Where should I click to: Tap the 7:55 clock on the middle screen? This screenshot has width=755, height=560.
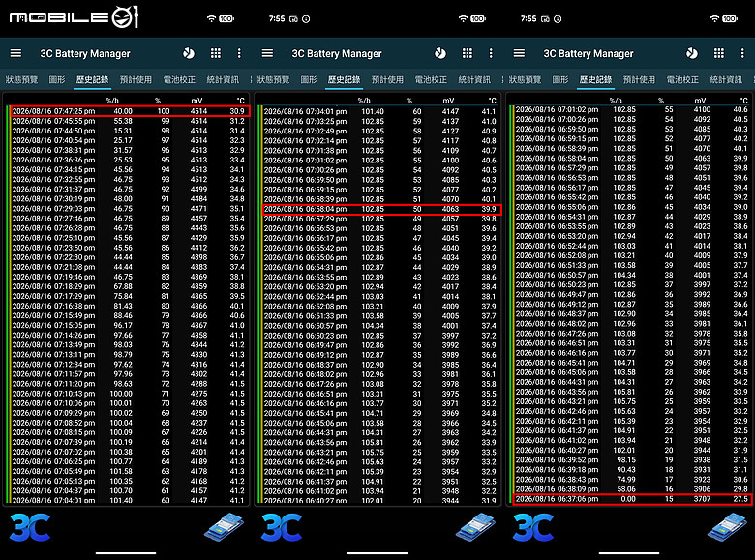(277, 18)
